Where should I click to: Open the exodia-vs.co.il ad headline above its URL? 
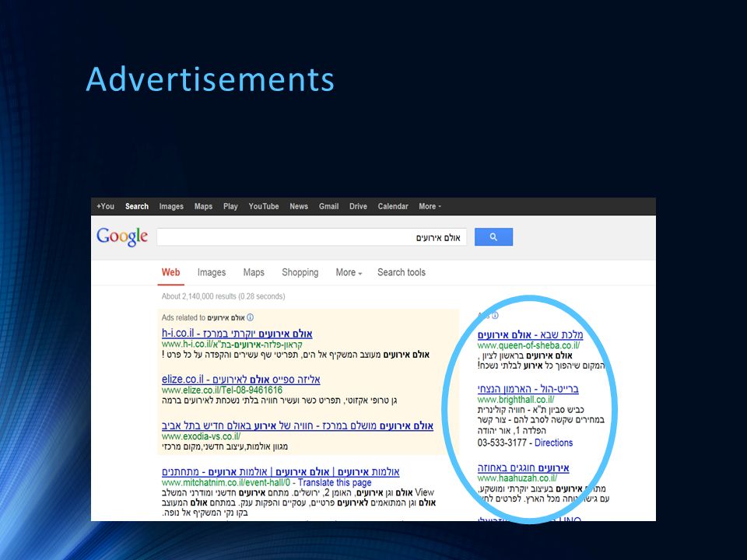point(297,425)
